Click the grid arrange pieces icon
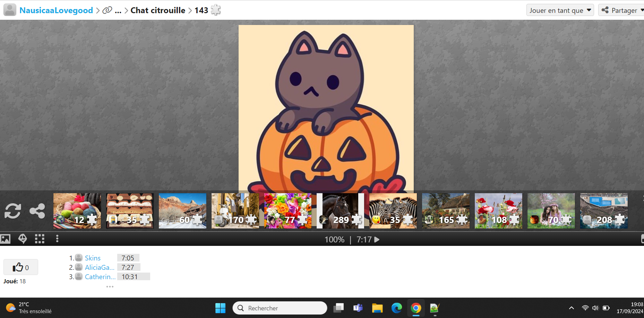 tap(40, 239)
